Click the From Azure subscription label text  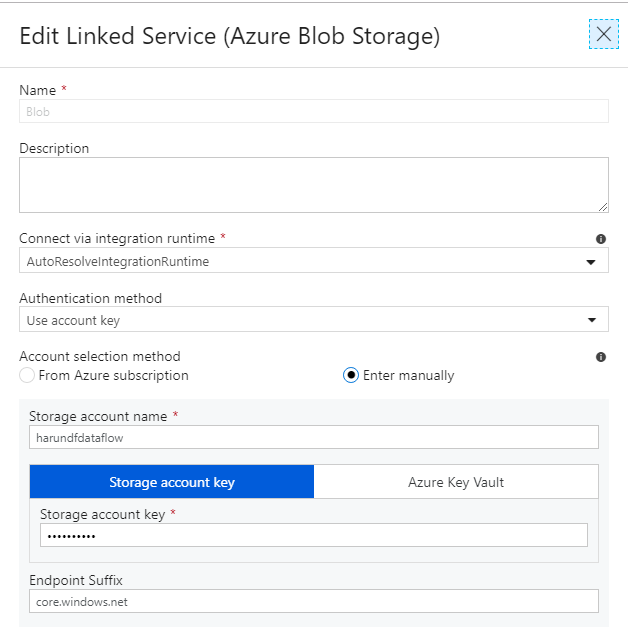pos(113,376)
